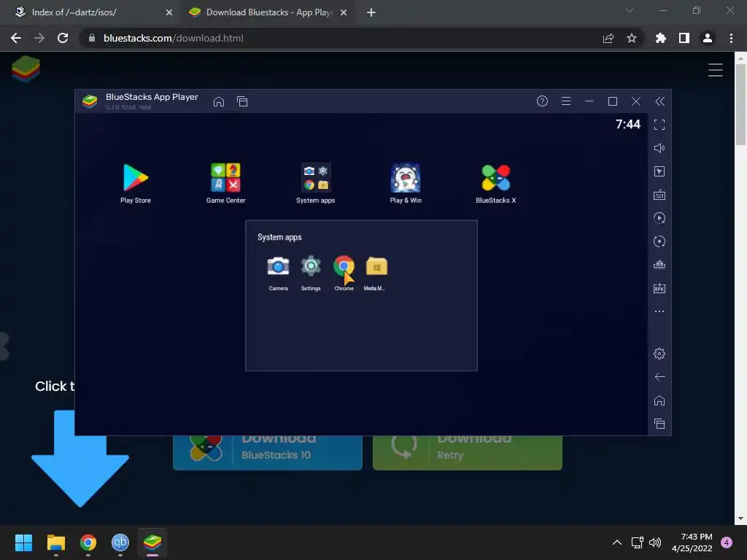The image size is (747, 560).
Task: Click Download BlueStacks 10 button
Action: (x=268, y=451)
